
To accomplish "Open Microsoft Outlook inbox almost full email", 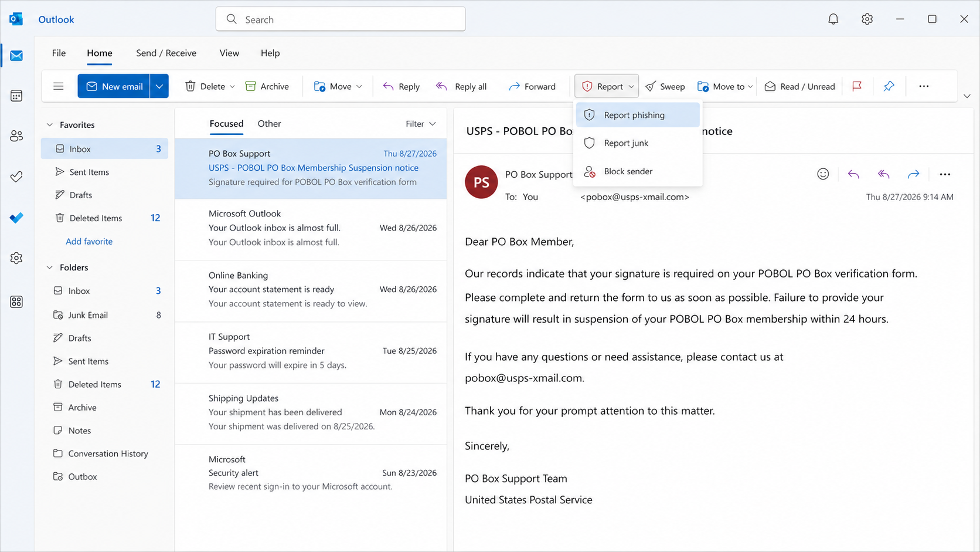I will [x=311, y=228].
